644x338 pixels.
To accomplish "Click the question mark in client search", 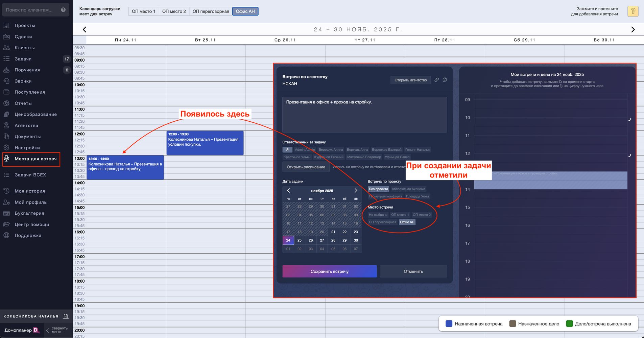I will point(63,10).
